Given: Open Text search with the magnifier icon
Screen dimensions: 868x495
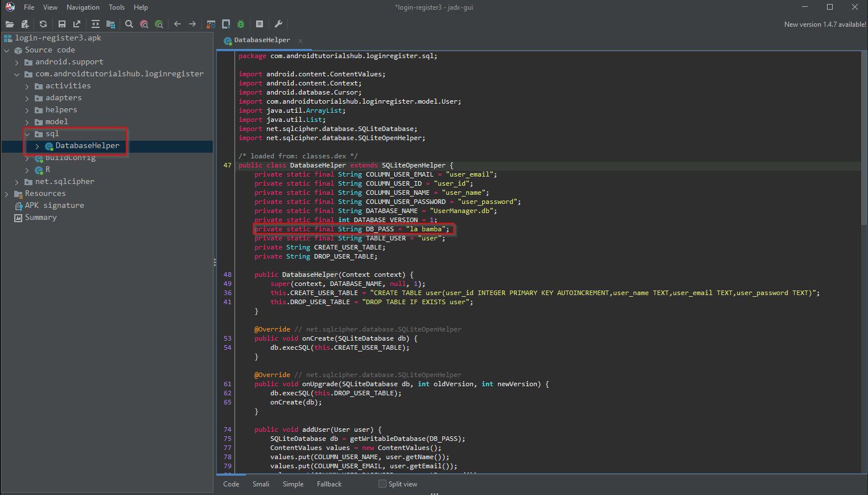Looking at the screenshot, I should point(129,24).
